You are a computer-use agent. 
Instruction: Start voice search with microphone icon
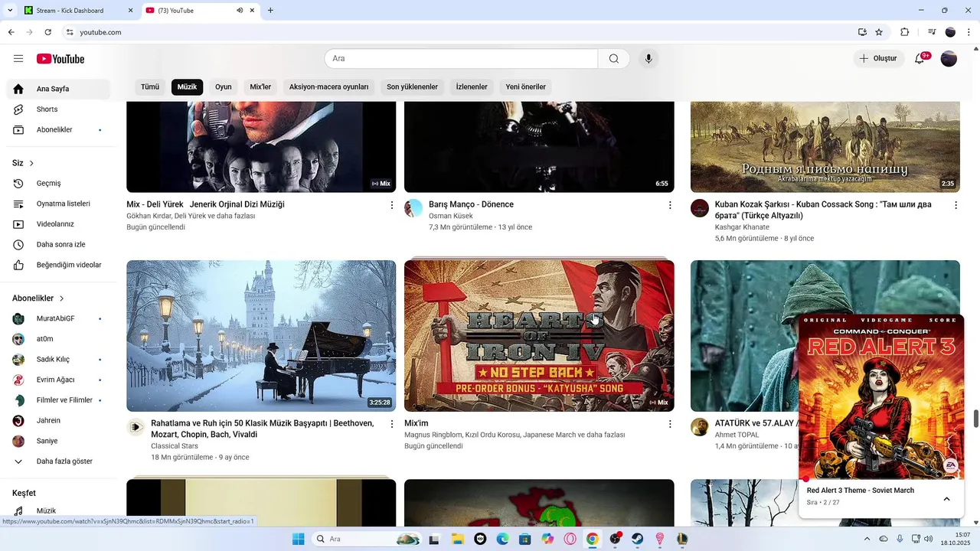coord(648,59)
